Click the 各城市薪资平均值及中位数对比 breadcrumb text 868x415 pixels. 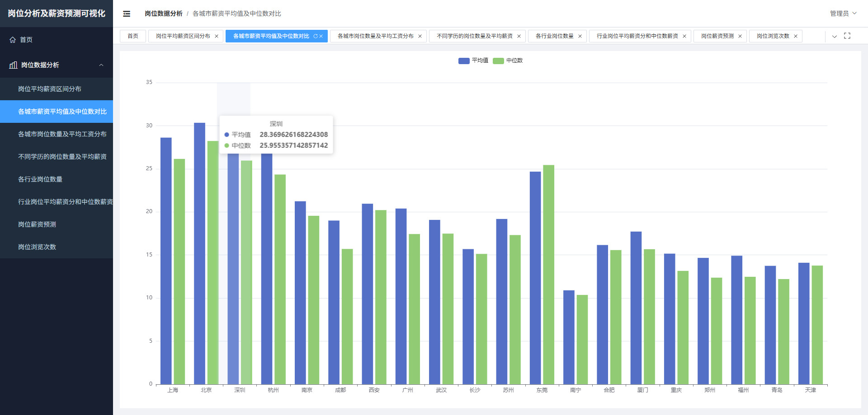pyautogui.click(x=237, y=14)
